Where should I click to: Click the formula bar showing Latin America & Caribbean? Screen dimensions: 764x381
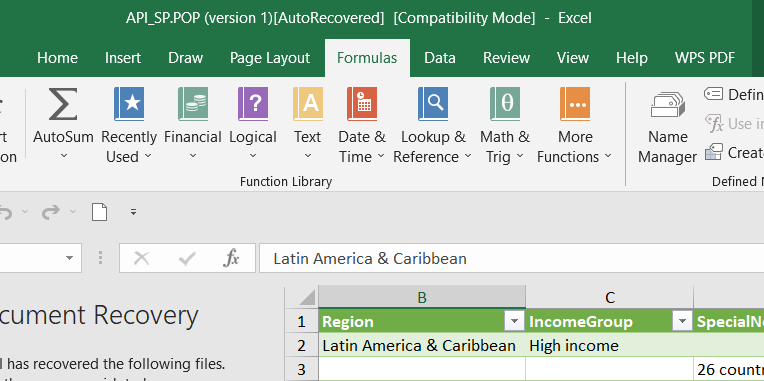pyautogui.click(x=512, y=258)
